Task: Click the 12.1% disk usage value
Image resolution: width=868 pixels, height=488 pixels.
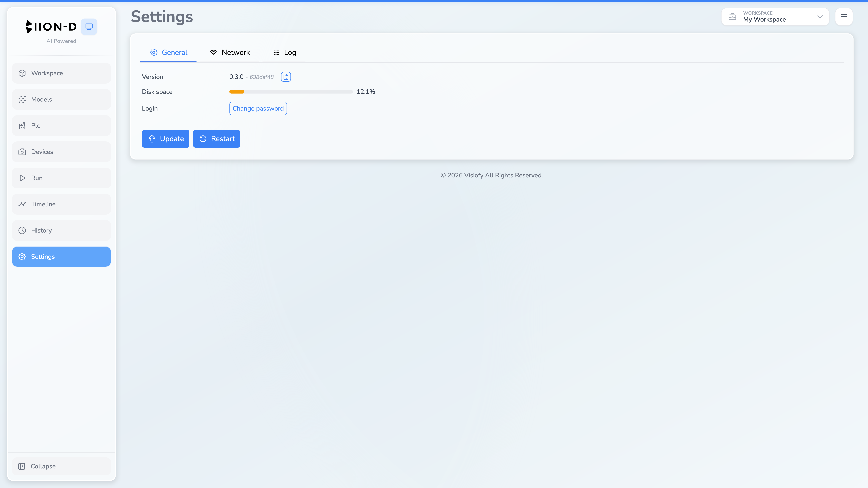Action: [366, 92]
